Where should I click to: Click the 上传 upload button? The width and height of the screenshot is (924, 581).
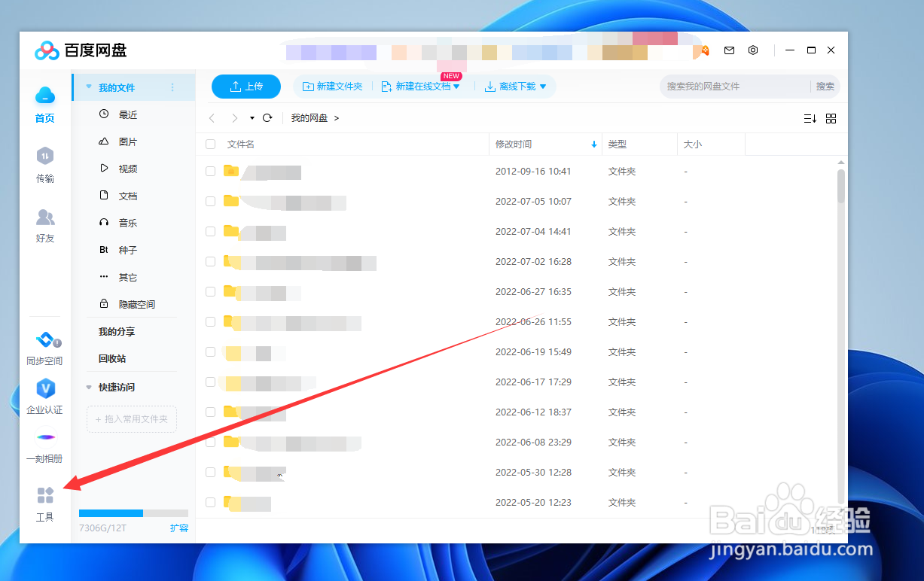pos(246,87)
